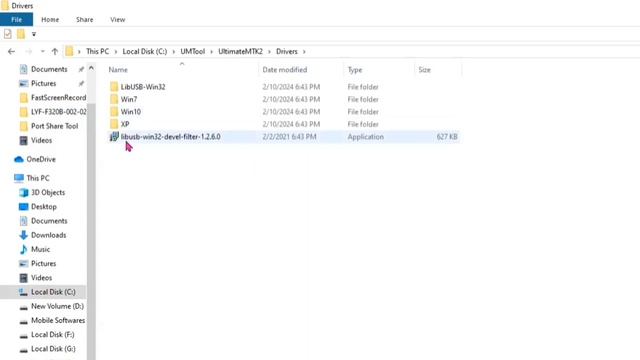Screen dimensions: 640x360
Task: Open New Volume (D:) drive
Action: coord(57,307)
